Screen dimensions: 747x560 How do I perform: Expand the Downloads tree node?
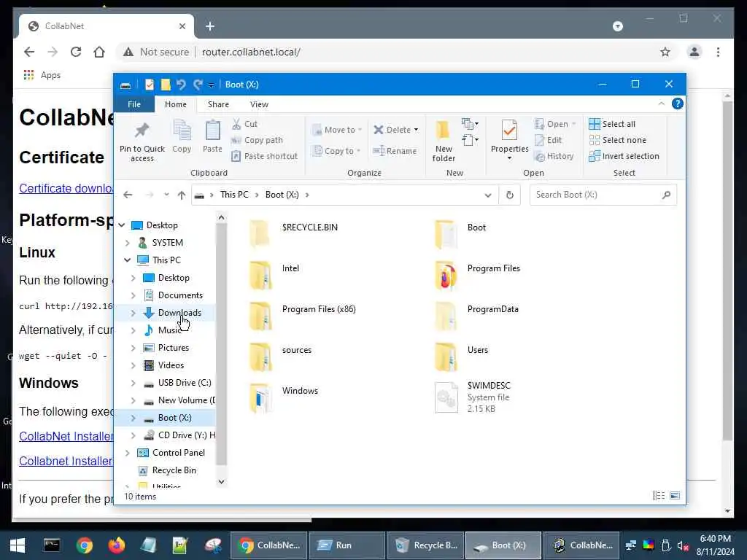click(x=133, y=313)
